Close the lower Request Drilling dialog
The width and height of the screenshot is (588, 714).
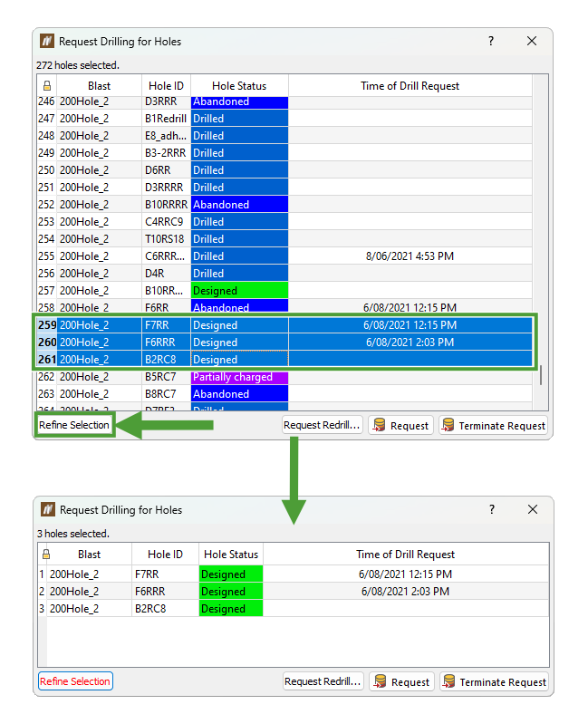point(533,509)
